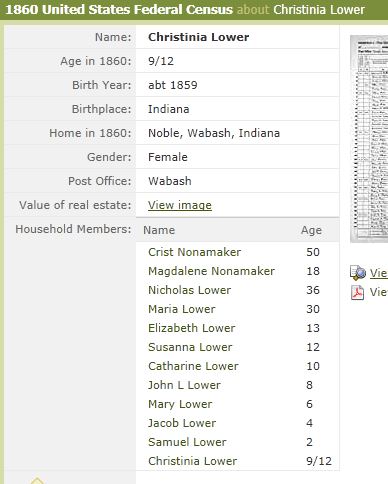
Task: Click the house icon at bottom left
Action: tap(37, 480)
